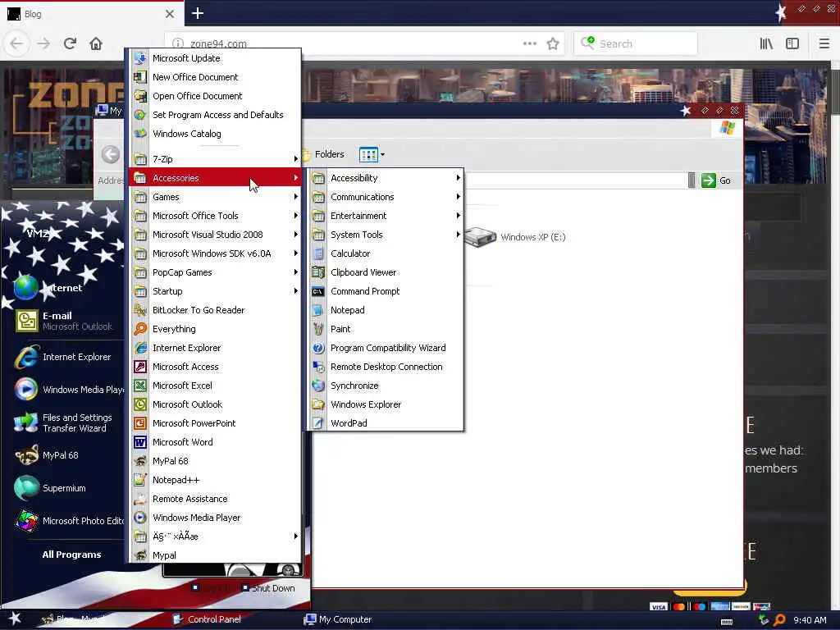The height and width of the screenshot is (630, 840).
Task: Switch to Control Panel taskbar button
Action: click(x=208, y=619)
